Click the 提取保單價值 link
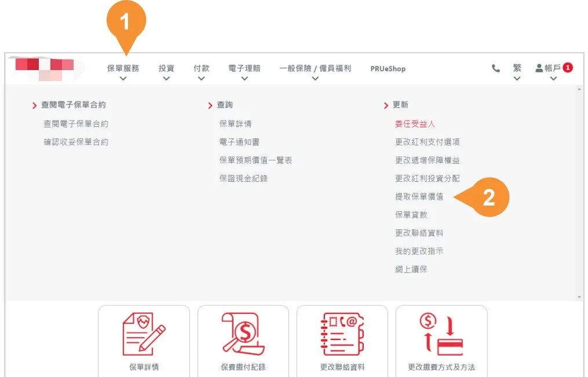The image size is (588, 377). [x=419, y=196]
